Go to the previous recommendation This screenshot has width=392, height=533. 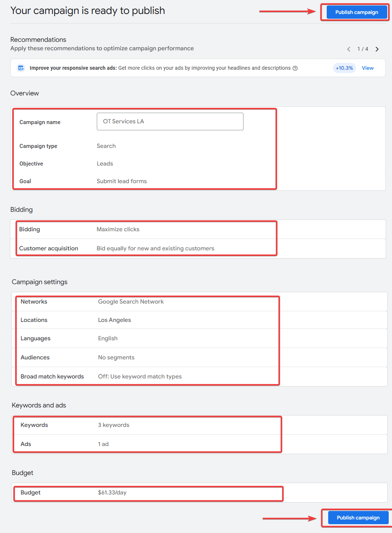pos(349,49)
